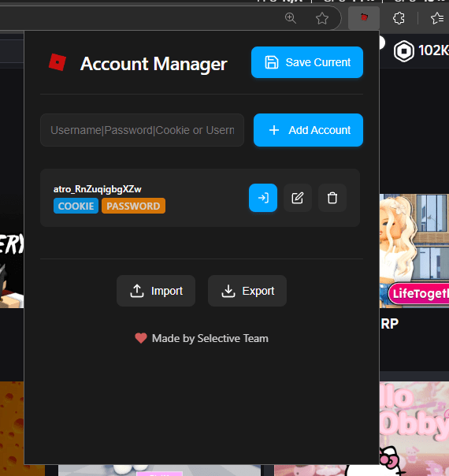This screenshot has width=449, height=476.
Task: Delete the atro_RnZuqigbgXZw account
Action: pos(332,198)
